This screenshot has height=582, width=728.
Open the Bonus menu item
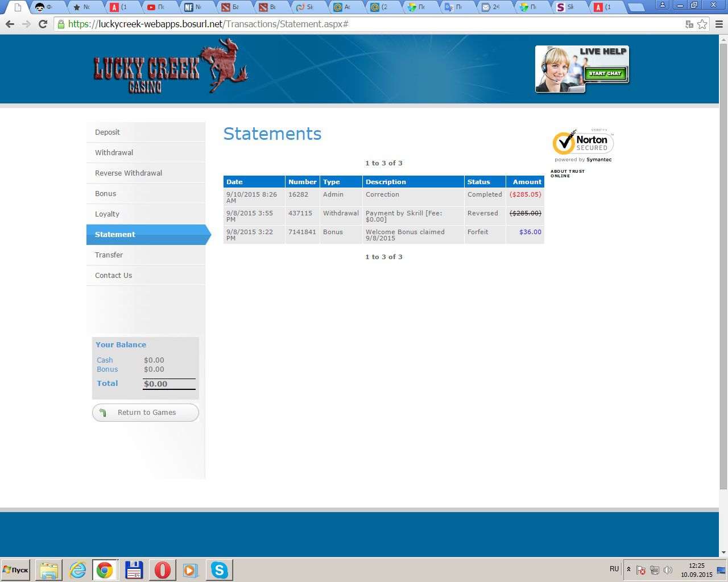(146, 193)
